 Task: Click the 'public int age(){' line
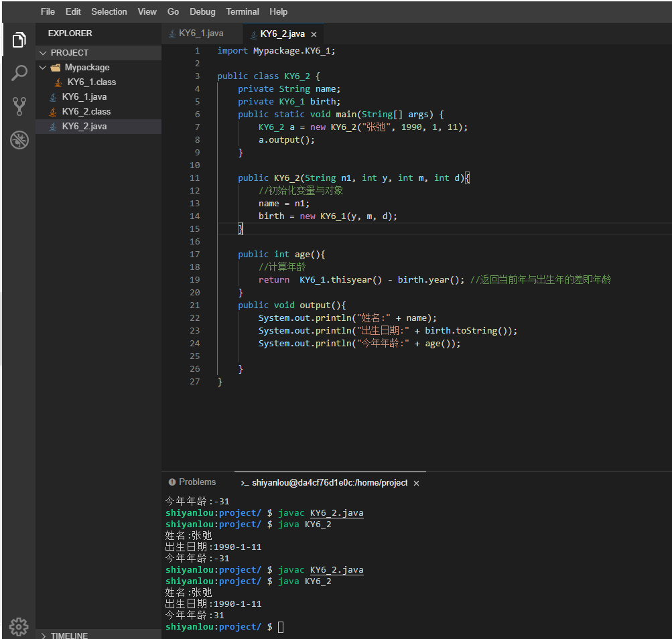pos(281,255)
